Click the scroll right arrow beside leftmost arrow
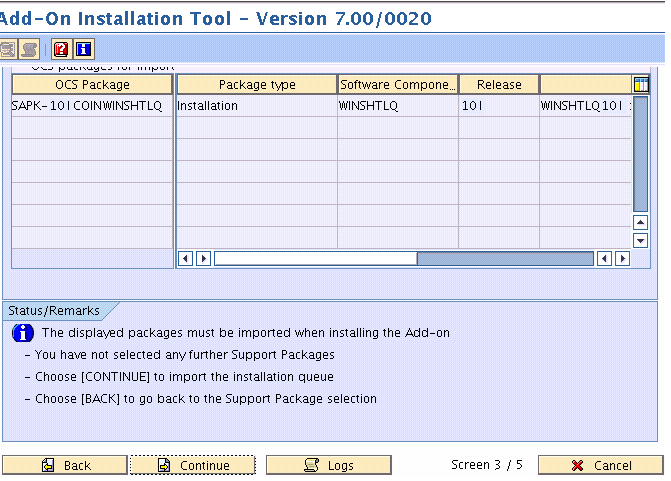The image size is (671, 481). click(x=203, y=258)
